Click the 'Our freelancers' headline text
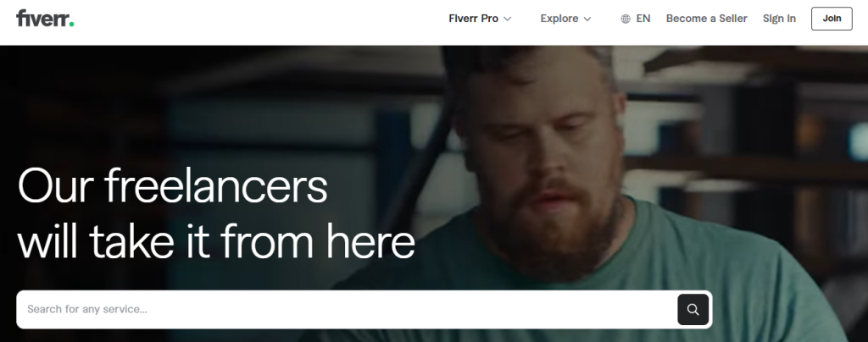Viewport: 868px width, 342px height. 173,186
